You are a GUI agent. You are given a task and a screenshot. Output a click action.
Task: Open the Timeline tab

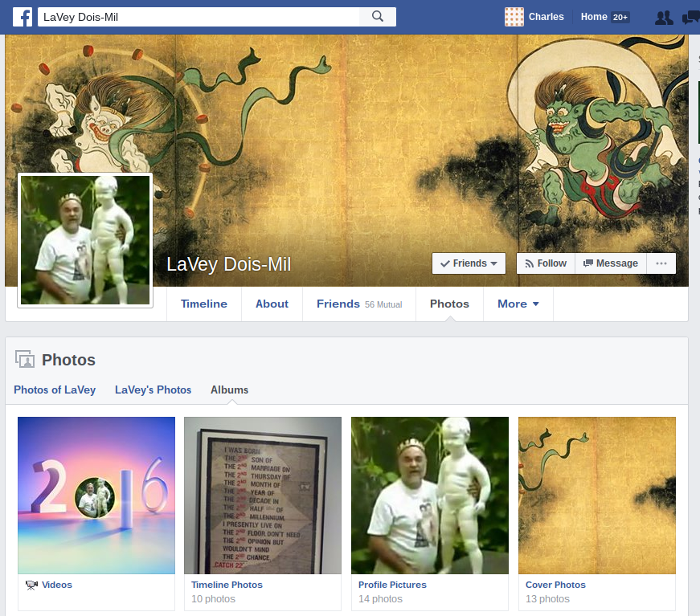tap(204, 304)
